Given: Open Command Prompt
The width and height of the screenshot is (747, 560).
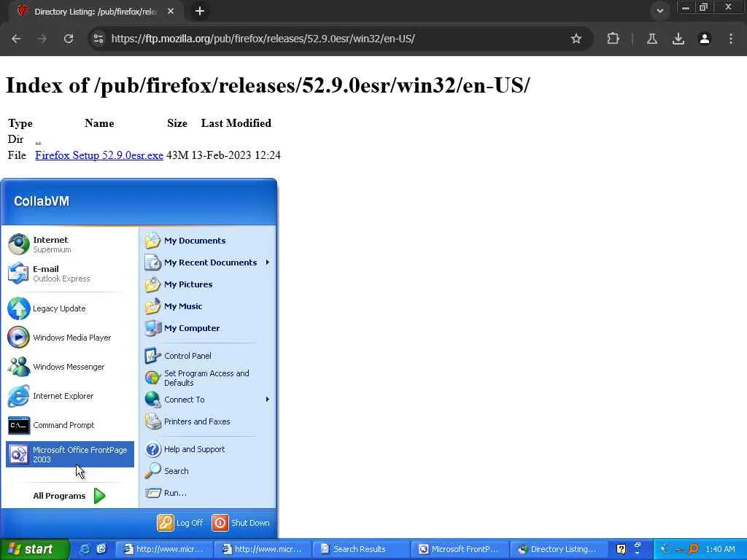Looking at the screenshot, I should pyautogui.click(x=70, y=425).
